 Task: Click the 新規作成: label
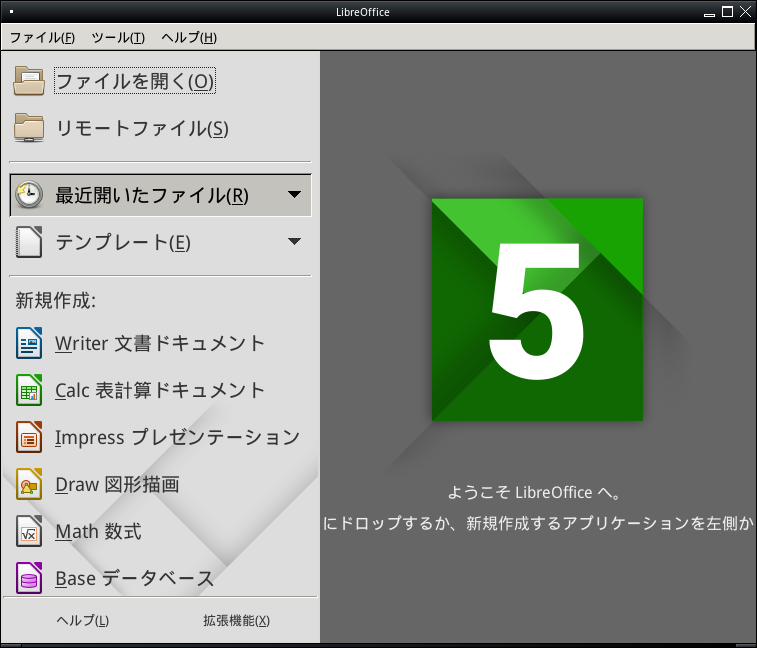point(56,300)
